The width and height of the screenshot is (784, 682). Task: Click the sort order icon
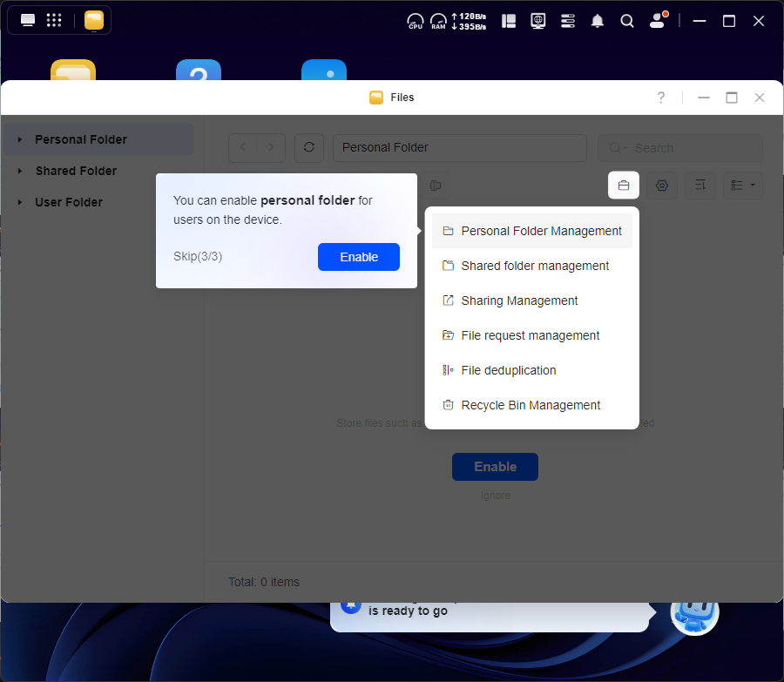[x=700, y=186]
